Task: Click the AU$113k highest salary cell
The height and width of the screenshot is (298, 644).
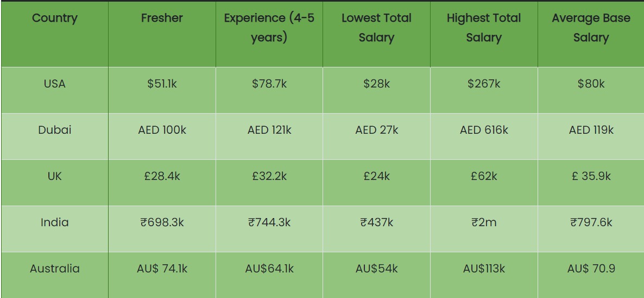Action: coord(483,269)
